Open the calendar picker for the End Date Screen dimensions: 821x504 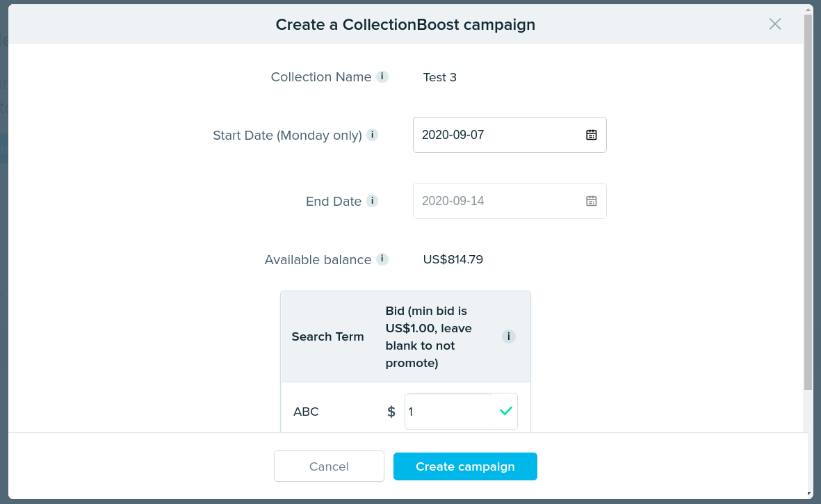pyautogui.click(x=591, y=200)
